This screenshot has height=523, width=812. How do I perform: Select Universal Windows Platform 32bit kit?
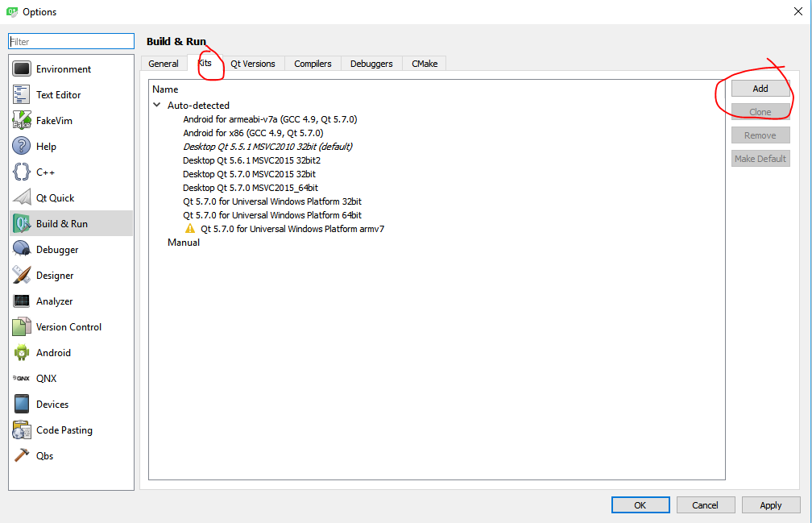272,201
